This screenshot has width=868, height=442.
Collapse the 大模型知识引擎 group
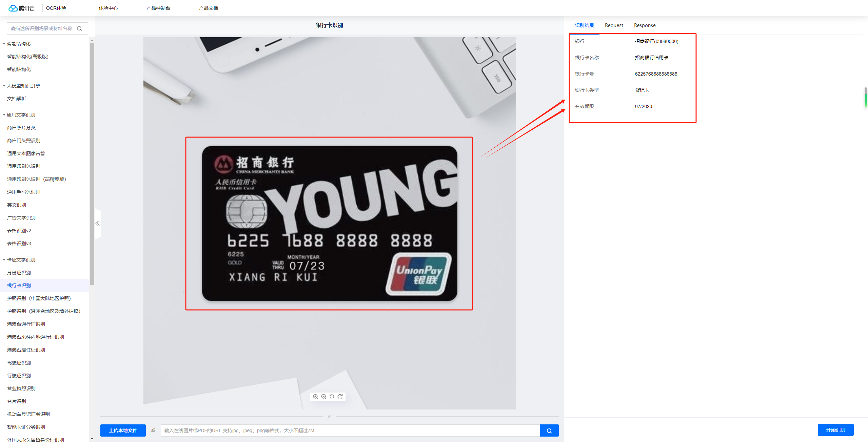4,86
